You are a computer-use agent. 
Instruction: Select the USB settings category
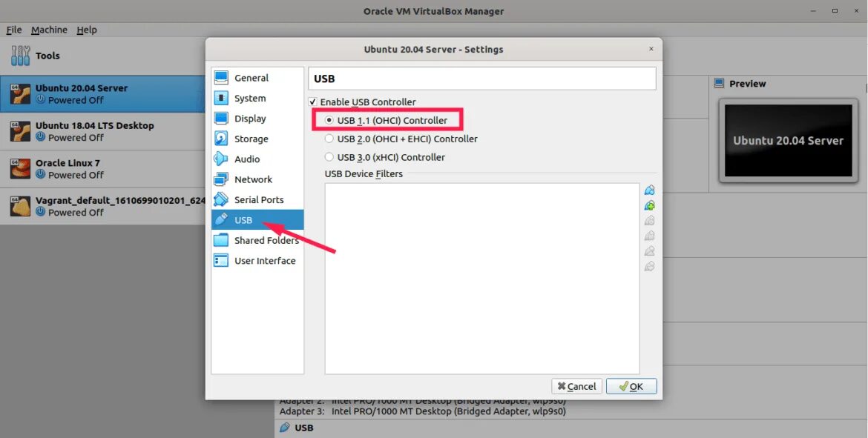[257, 219]
